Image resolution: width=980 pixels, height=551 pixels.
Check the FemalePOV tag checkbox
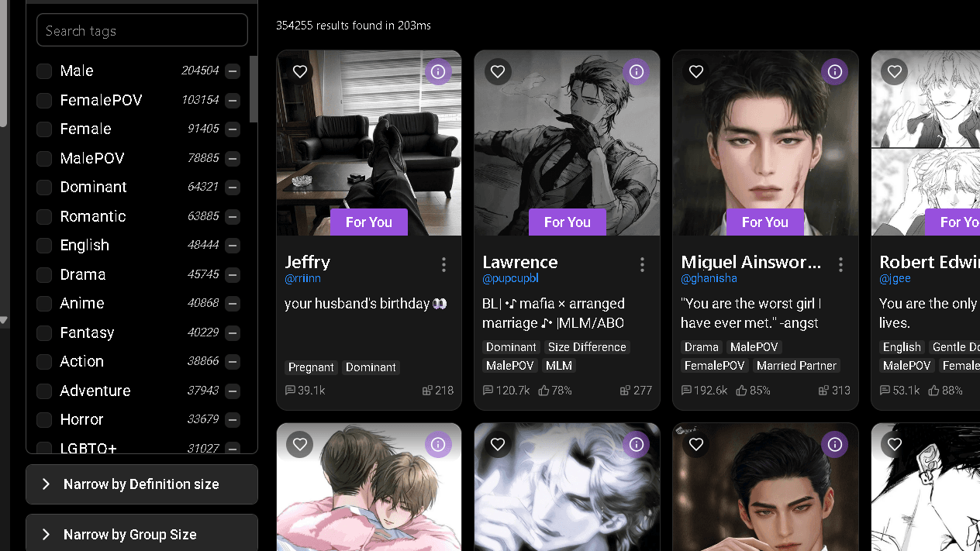pyautogui.click(x=44, y=101)
